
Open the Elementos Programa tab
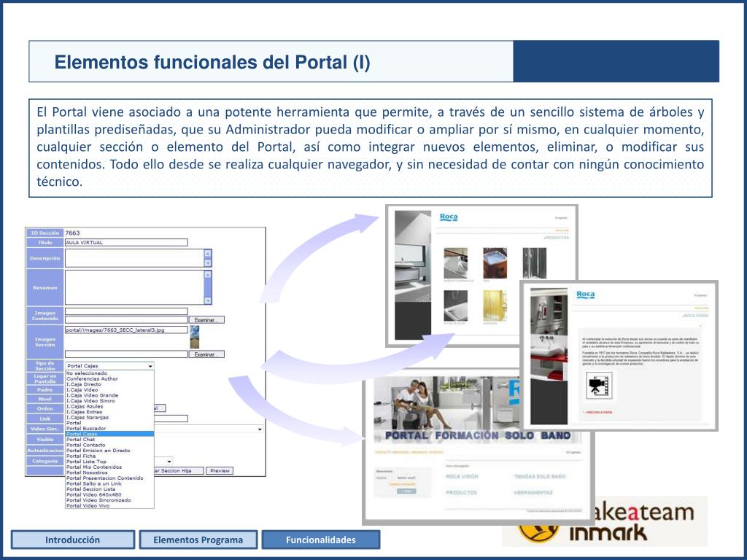click(198, 540)
